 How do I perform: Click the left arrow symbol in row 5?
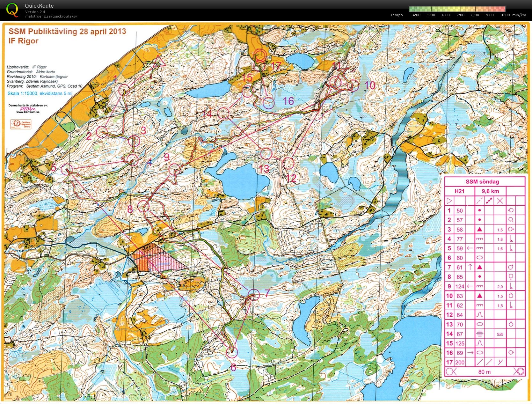(x=470, y=248)
